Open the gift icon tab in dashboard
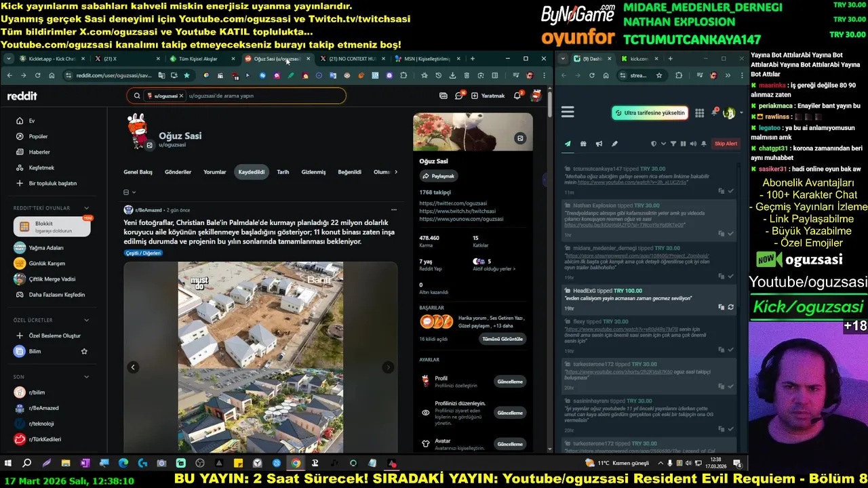 click(583, 144)
